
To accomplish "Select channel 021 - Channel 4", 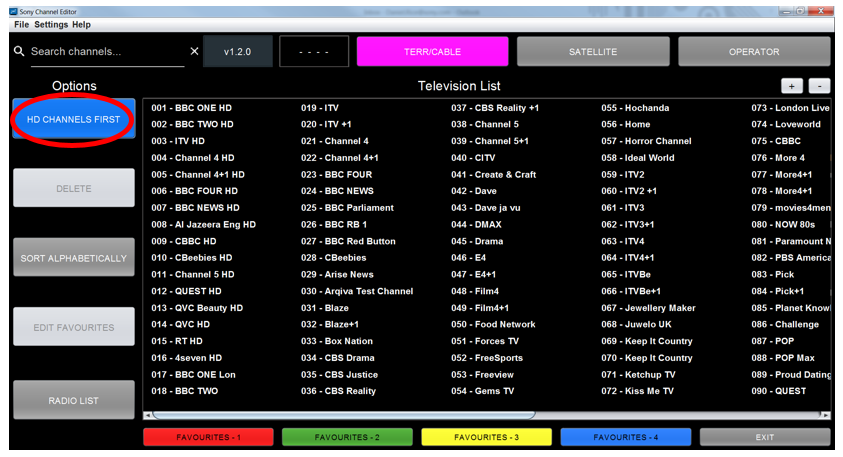I will [335, 141].
